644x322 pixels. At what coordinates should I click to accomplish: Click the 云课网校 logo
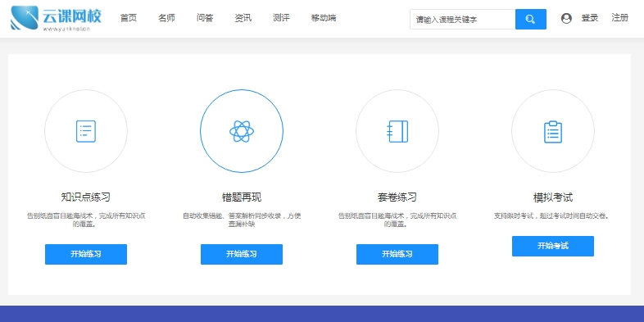click(56, 19)
